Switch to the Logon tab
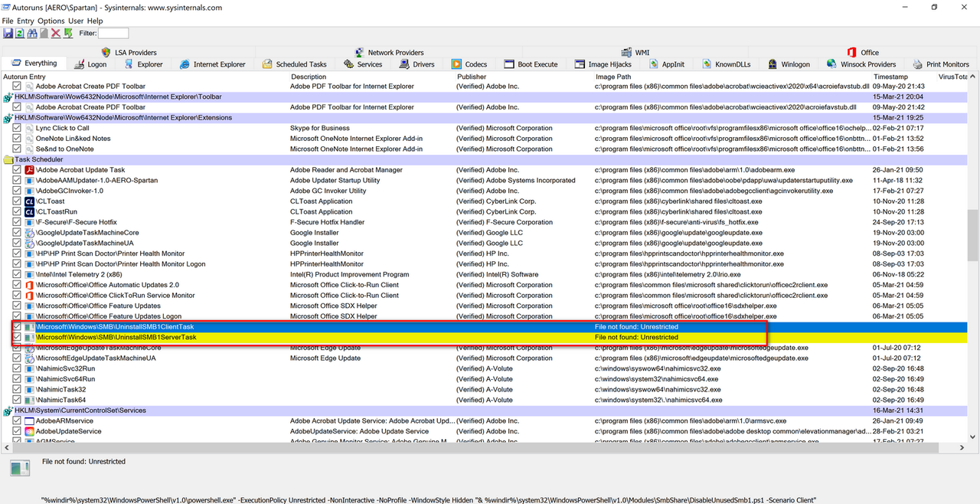The image size is (980, 504). (x=90, y=64)
